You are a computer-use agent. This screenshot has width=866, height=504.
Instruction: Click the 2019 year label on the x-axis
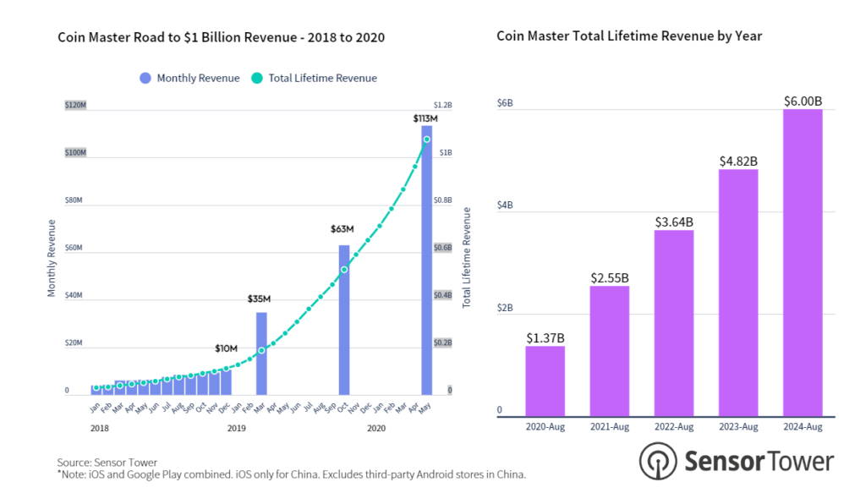tap(237, 429)
